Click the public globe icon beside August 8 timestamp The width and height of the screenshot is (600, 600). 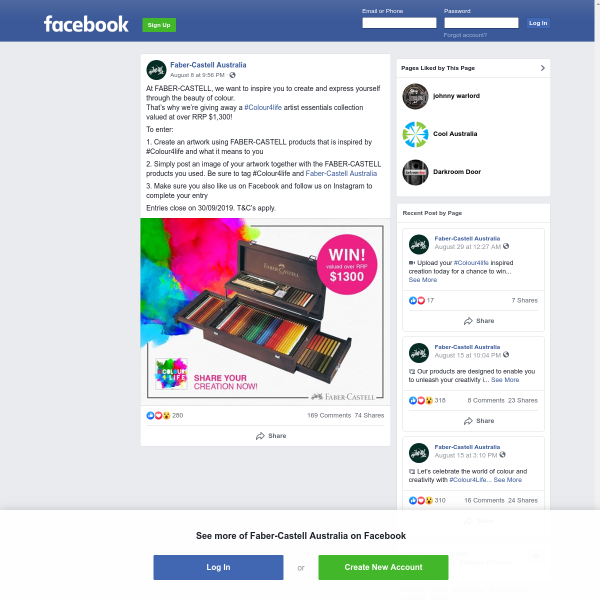[x=232, y=75]
